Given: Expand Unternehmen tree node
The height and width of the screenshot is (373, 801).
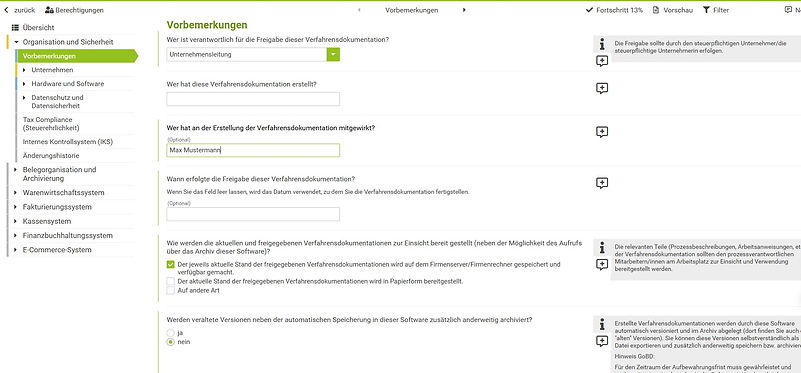Looking at the screenshot, I should point(24,70).
